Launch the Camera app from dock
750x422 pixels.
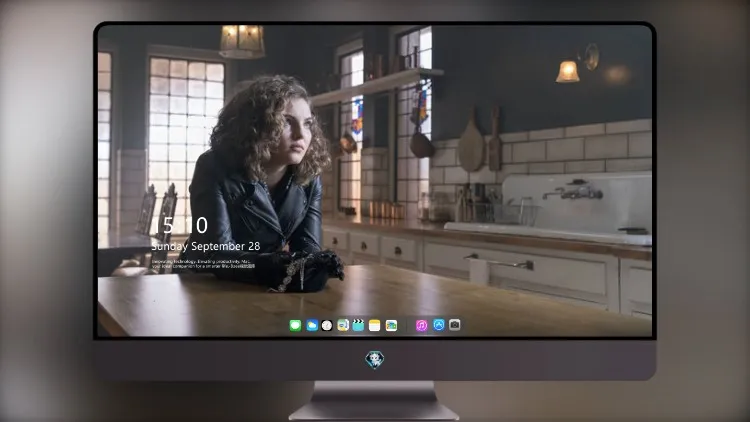(x=454, y=325)
